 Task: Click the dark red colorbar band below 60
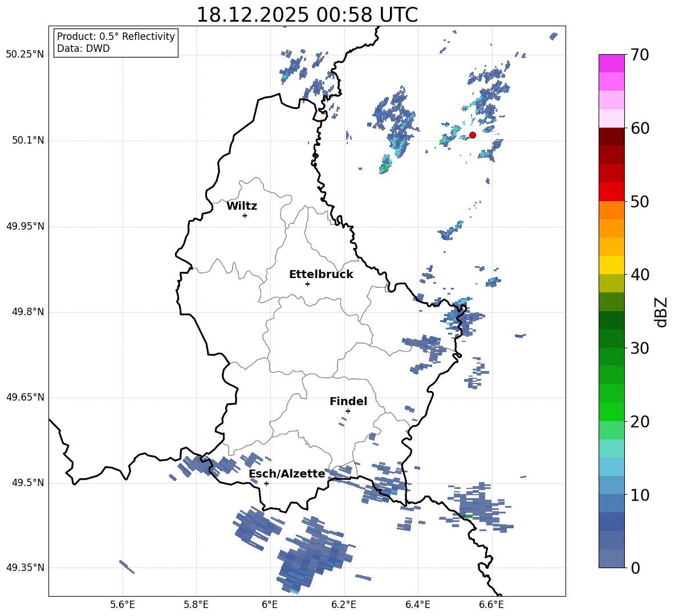coord(612,137)
